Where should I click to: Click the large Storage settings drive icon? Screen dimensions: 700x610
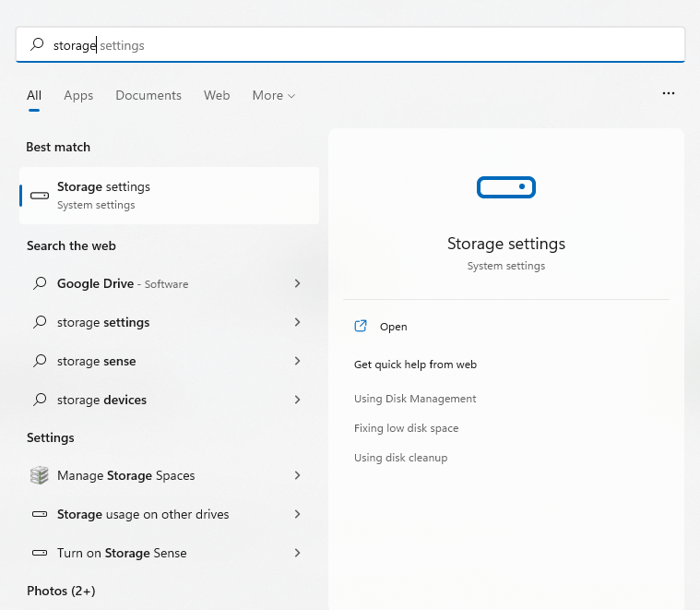(x=505, y=187)
